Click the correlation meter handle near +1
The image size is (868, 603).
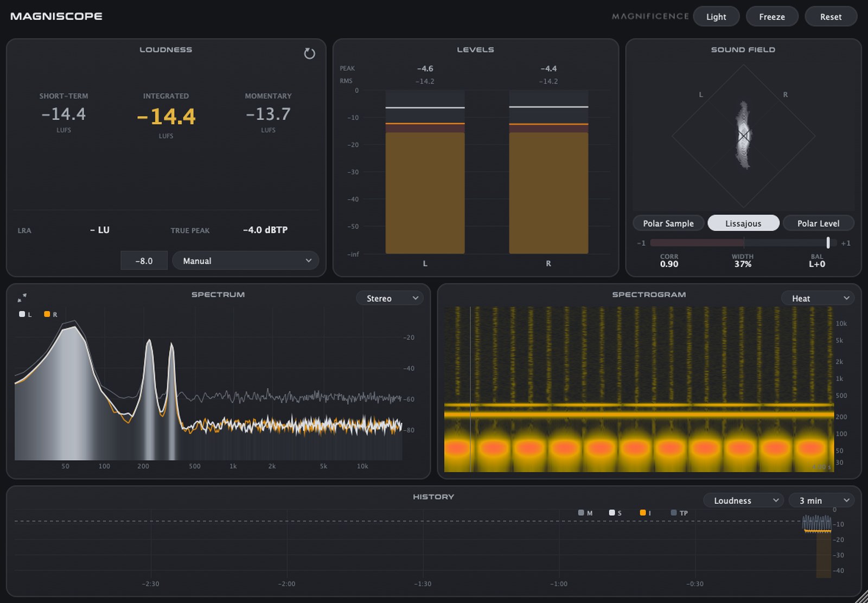(x=828, y=243)
